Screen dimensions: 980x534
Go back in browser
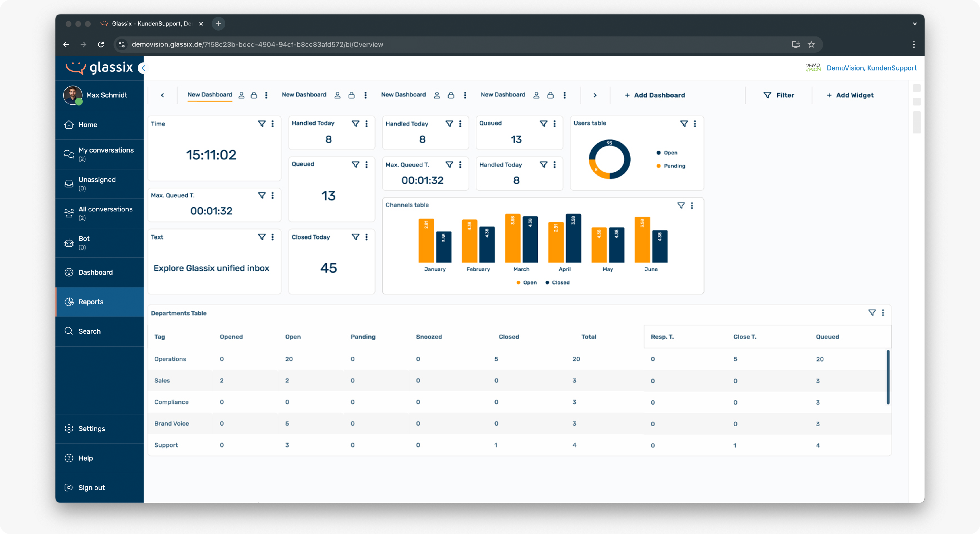66,44
